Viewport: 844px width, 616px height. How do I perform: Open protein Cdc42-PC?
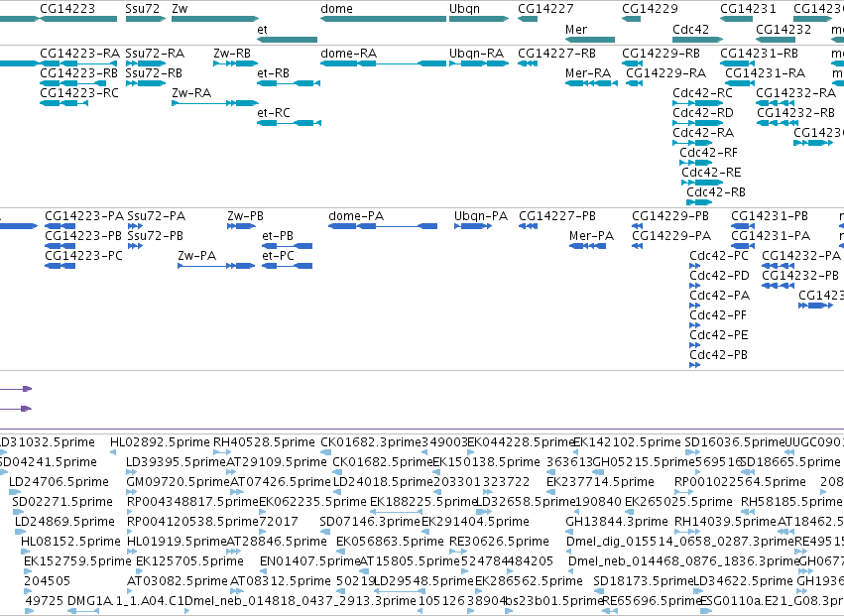coord(719,256)
